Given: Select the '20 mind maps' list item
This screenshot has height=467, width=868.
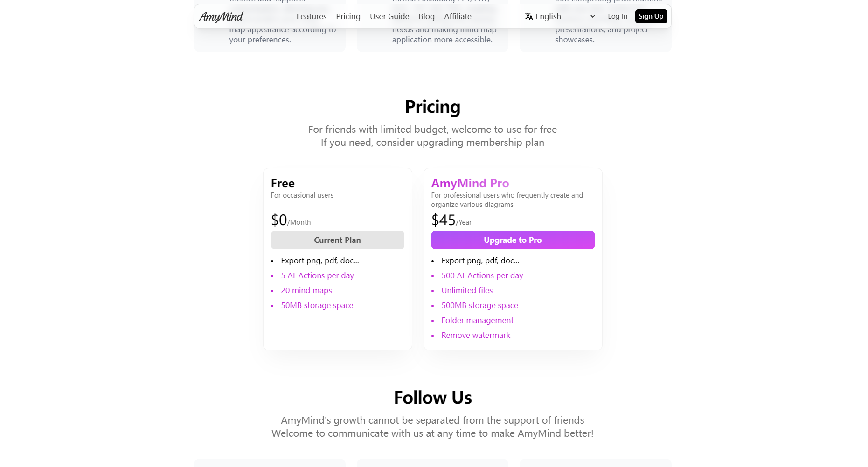Looking at the screenshot, I should point(306,290).
